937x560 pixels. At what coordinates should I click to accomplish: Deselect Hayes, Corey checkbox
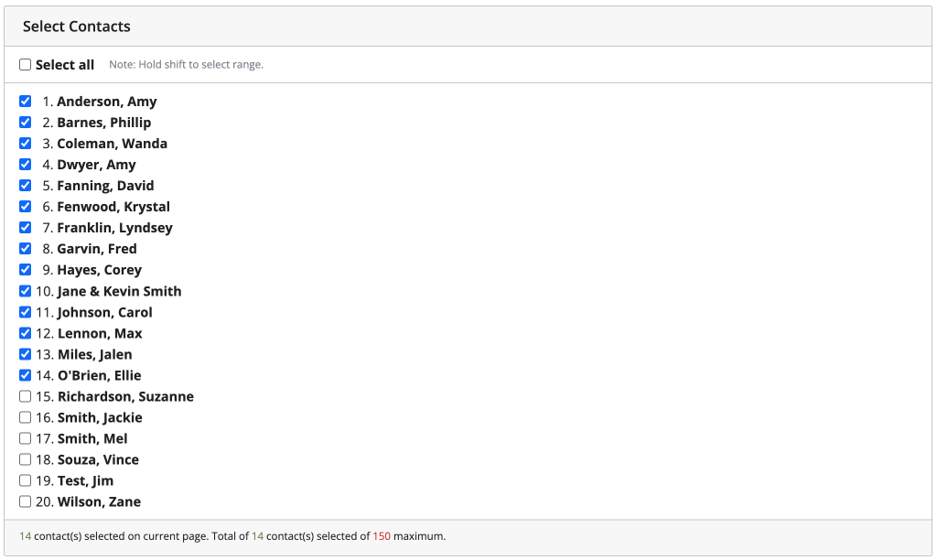pyautogui.click(x=26, y=270)
